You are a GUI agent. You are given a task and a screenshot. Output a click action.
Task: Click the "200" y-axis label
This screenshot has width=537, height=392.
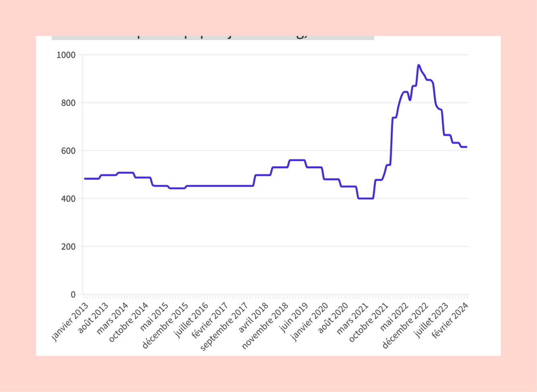coord(68,247)
